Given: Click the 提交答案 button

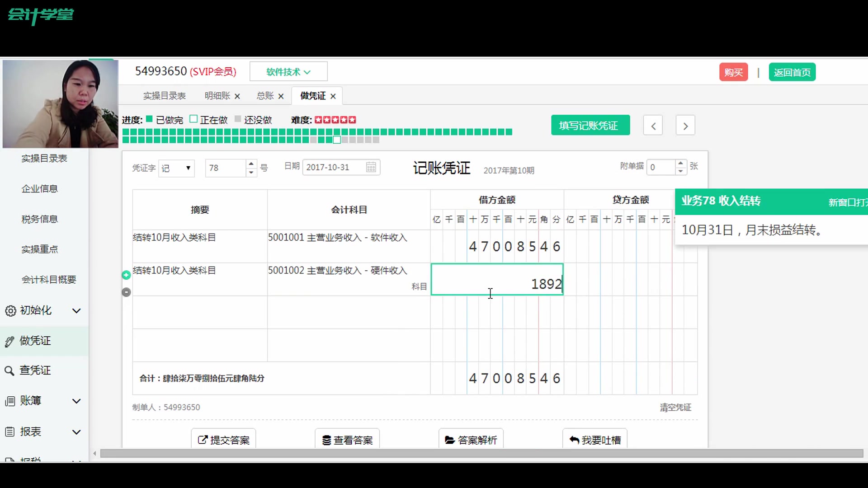Looking at the screenshot, I should point(224,440).
